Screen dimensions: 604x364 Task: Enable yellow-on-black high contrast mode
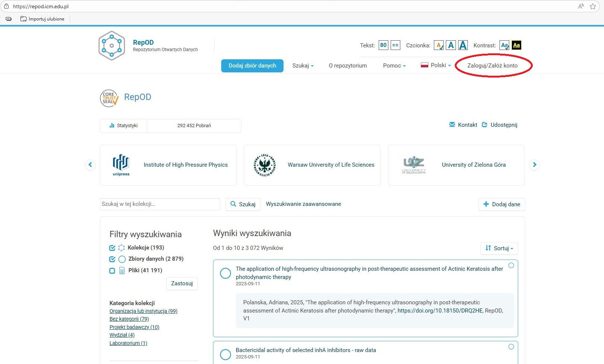coord(516,45)
